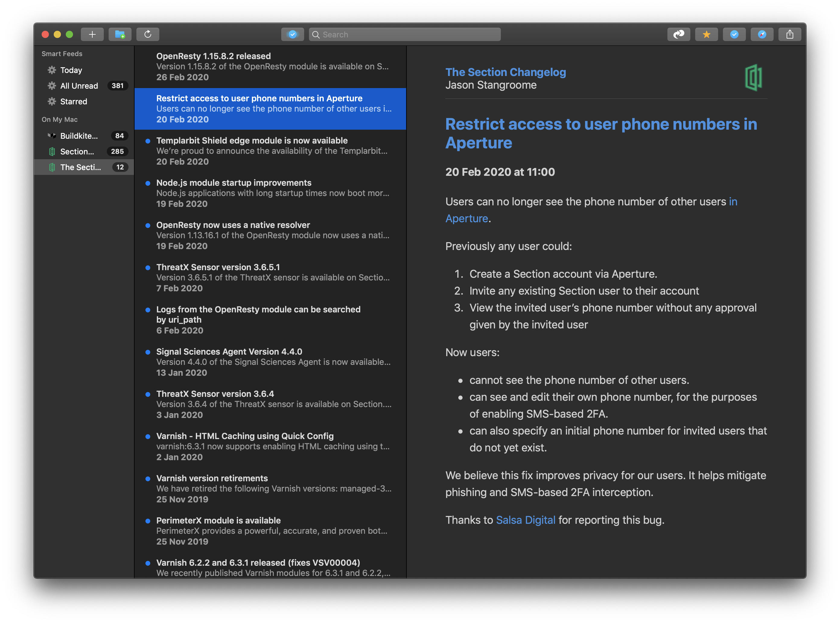Click the gear icon next to Today
The width and height of the screenshot is (840, 623).
(x=52, y=70)
